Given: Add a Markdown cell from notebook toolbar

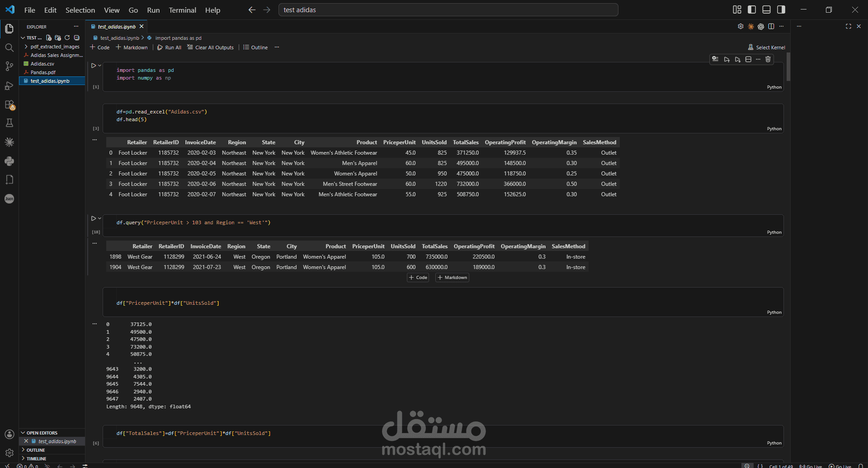Looking at the screenshot, I should coord(132,47).
